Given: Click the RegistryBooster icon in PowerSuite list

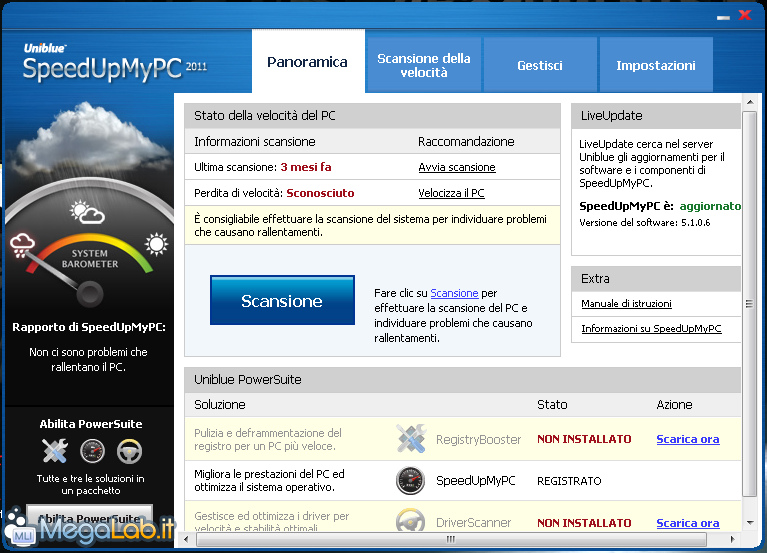Looking at the screenshot, I should click(411, 438).
